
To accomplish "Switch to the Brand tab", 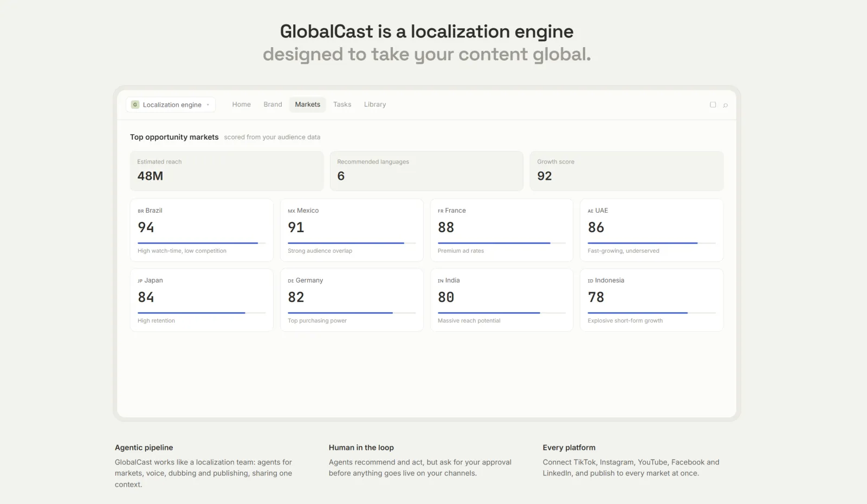I will (273, 104).
